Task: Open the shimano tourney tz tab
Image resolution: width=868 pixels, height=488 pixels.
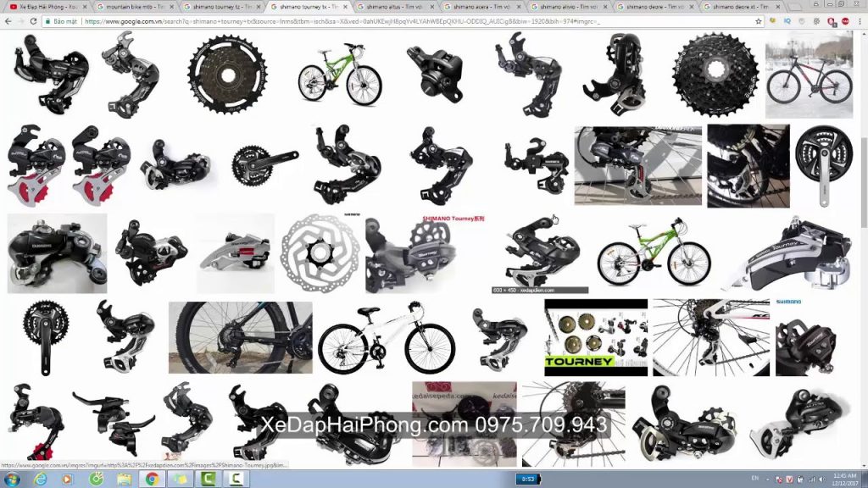Action: click(x=223, y=7)
